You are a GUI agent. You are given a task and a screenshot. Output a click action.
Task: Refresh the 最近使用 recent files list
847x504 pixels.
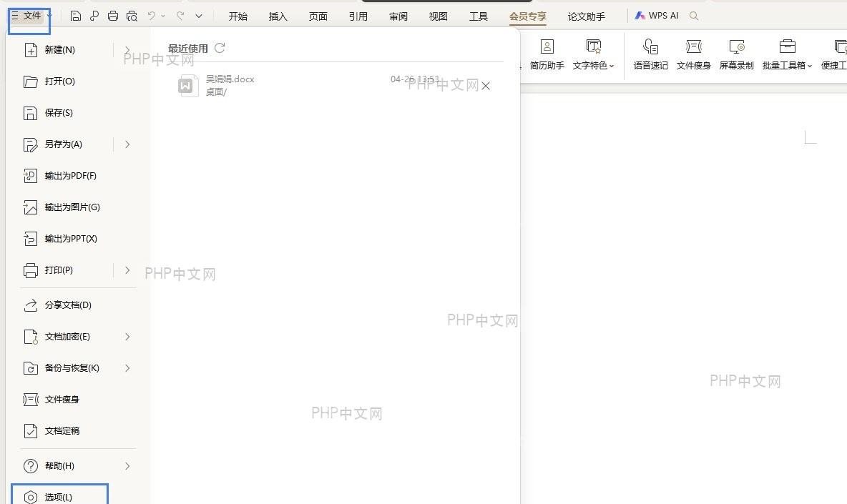(220, 48)
